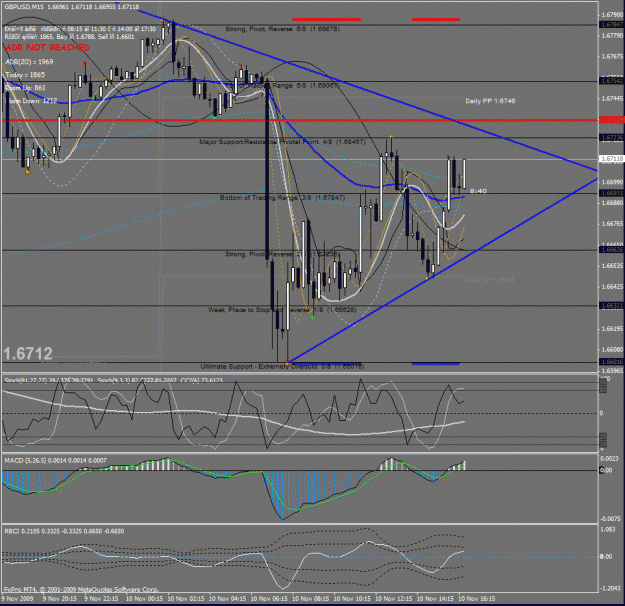Click the 1.67675 price axis value
This screenshot has height=606, width=625.
tap(612, 57)
